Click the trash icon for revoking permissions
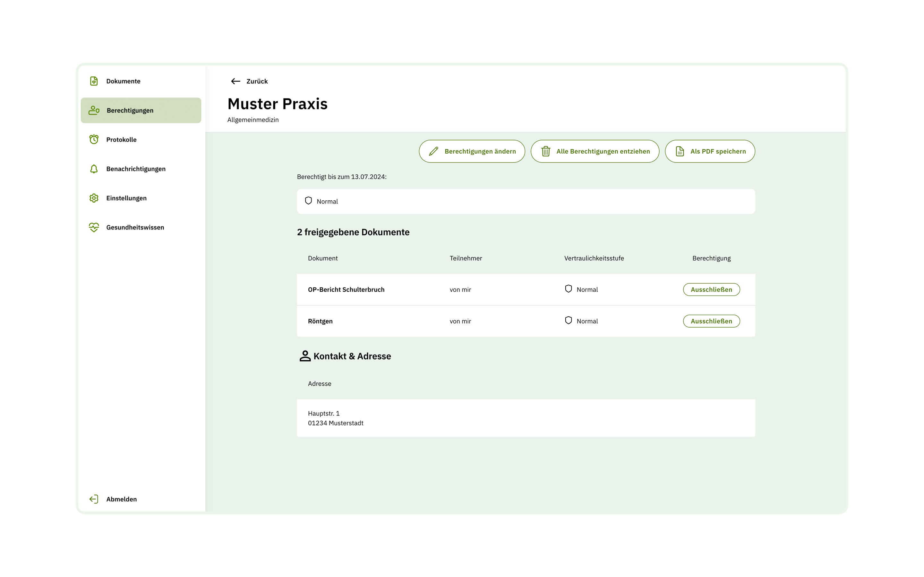924x577 pixels. (x=546, y=152)
